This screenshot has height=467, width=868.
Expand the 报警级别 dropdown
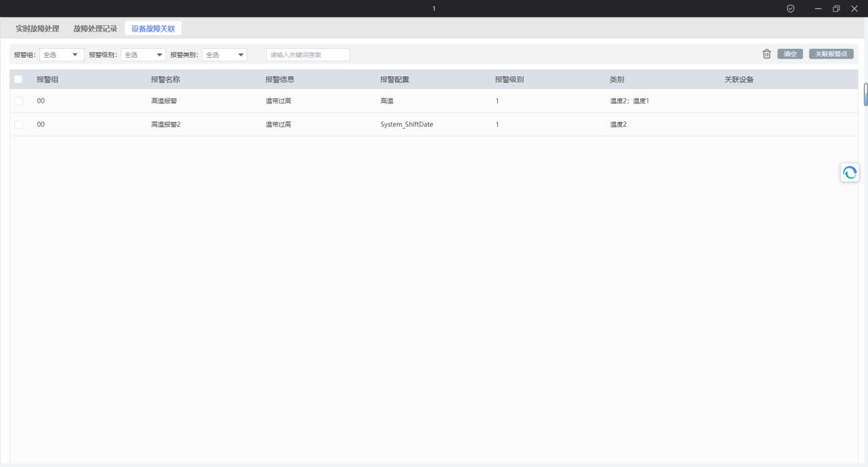coord(143,55)
